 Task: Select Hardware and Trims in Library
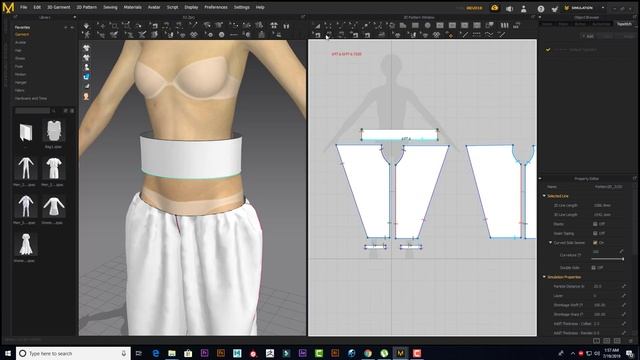[31, 98]
